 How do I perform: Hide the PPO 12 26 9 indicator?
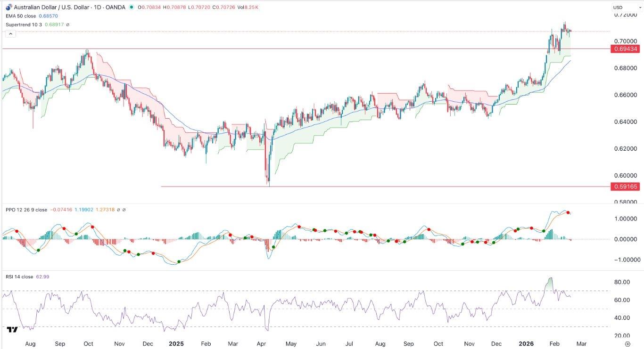click(26, 210)
